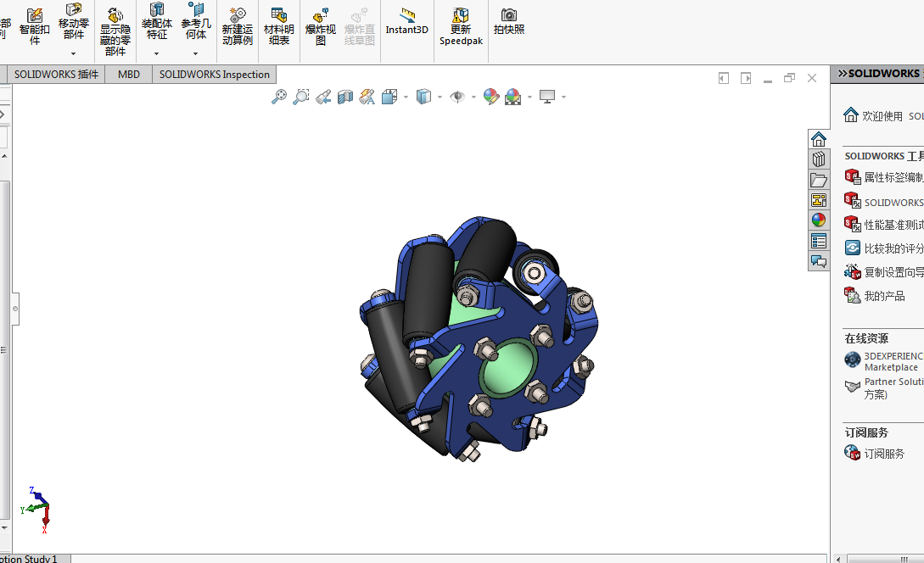Viewport: 924px width, 563px height.
Task: Click Dynamic Annotation Views icon
Action: (367, 97)
